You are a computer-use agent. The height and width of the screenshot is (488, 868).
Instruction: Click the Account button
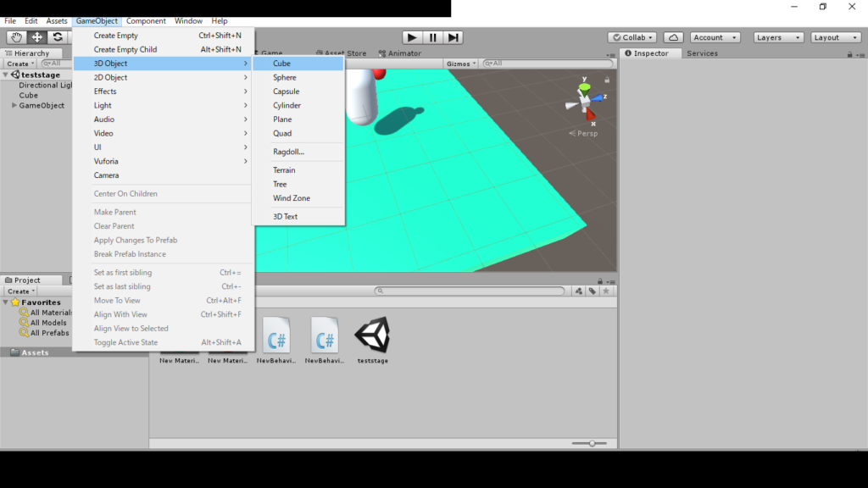[715, 37]
